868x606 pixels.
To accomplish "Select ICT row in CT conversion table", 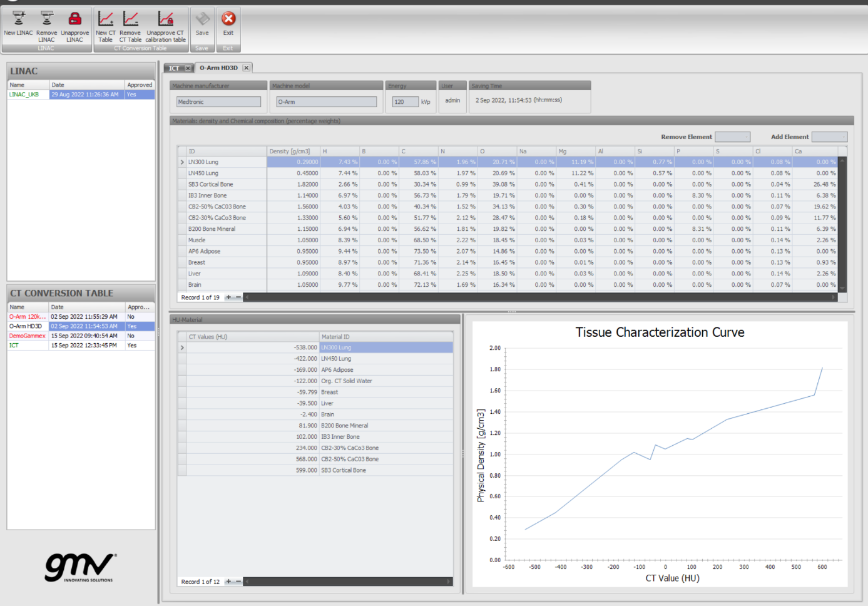I will coord(81,345).
